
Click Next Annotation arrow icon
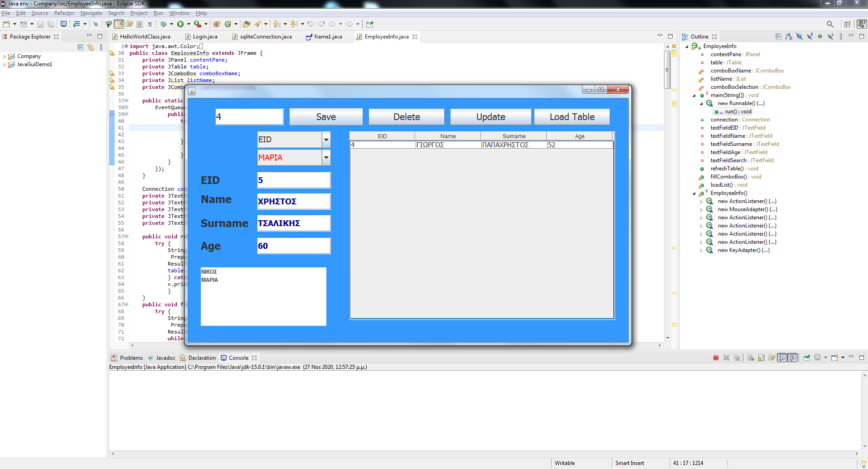click(x=276, y=24)
